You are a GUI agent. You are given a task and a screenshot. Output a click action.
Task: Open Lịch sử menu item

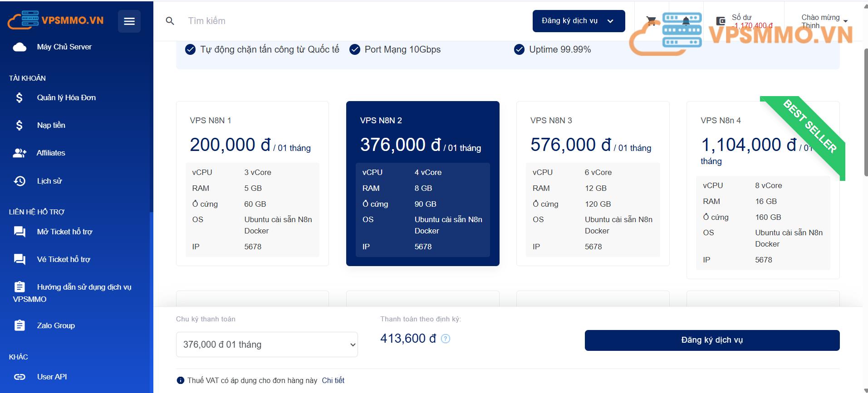[x=49, y=181]
